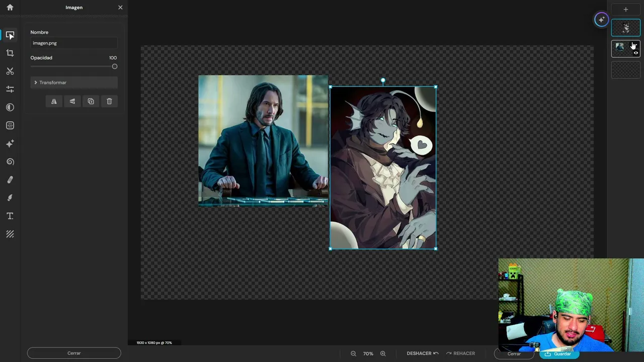Edit the Nombre field containing imagen.png

click(x=74, y=43)
